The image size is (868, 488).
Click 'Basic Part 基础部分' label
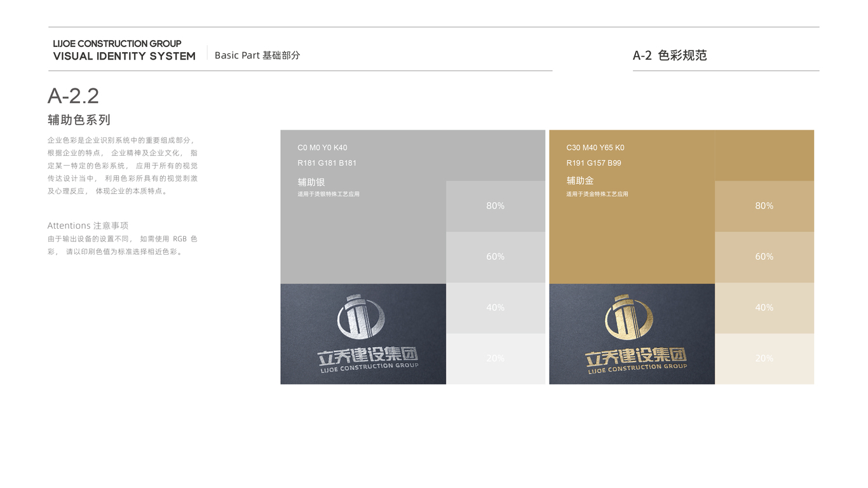257,55
